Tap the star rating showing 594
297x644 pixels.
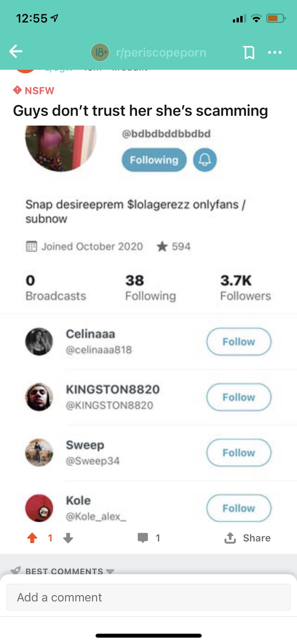click(x=181, y=246)
